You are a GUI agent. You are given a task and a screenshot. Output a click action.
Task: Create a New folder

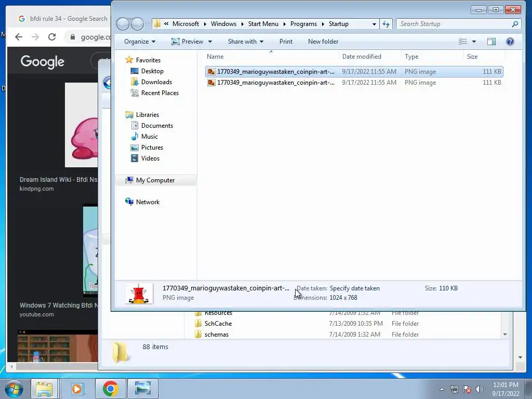pos(323,42)
